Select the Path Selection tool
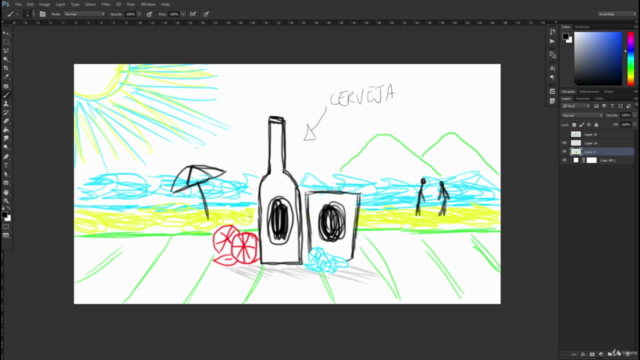Image resolution: width=640 pixels, height=360 pixels. pyautogui.click(x=6, y=174)
